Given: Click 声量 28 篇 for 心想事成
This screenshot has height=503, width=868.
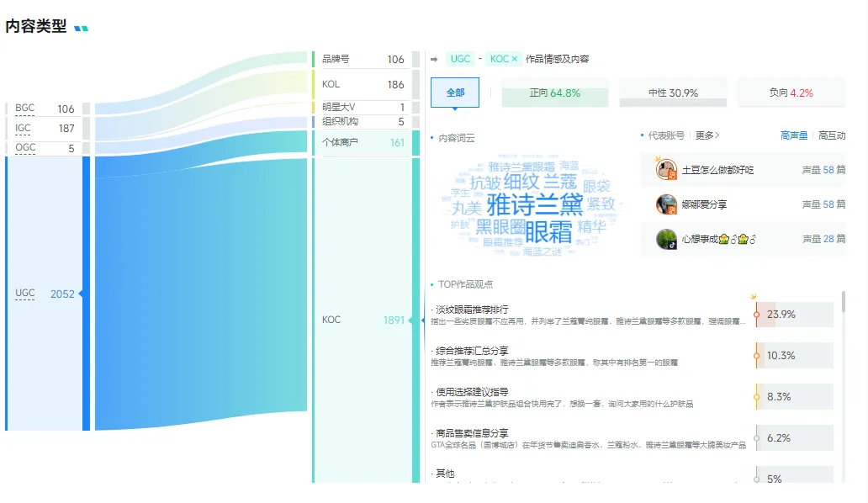Looking at the screenshot, I should click(x=823, y=239).
